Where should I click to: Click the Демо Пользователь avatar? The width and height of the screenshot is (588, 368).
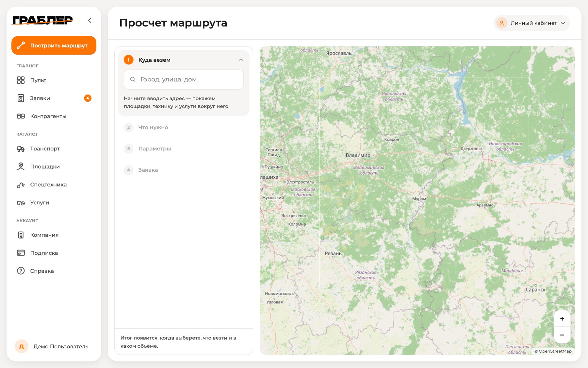click(x=22, y=346)
